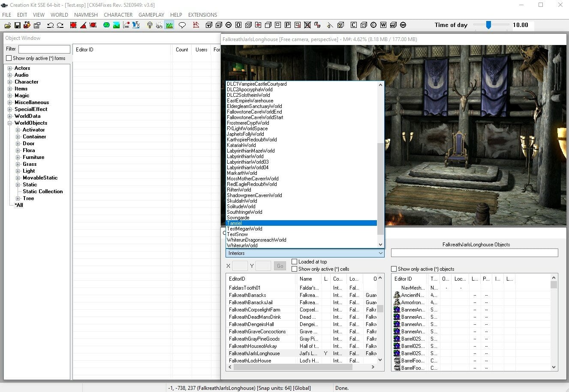Select the *All tree item

(x=19, y=205)
